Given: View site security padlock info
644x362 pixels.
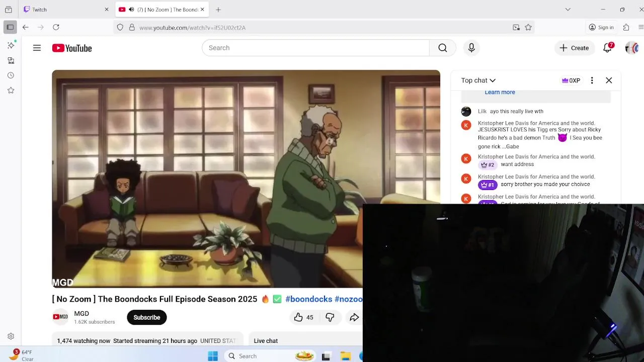Looking at the screenshot, I should [132, 28].
